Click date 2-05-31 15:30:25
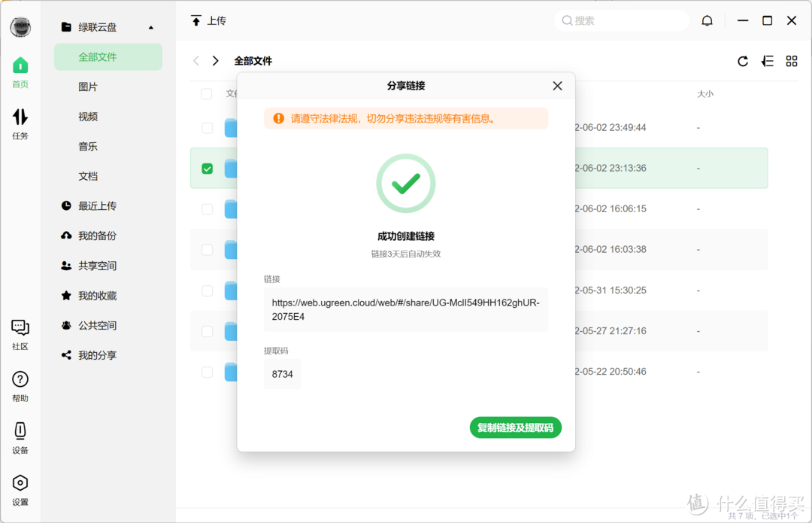The width and height of the screenshot is (812, 523). (x=610, y=290)
